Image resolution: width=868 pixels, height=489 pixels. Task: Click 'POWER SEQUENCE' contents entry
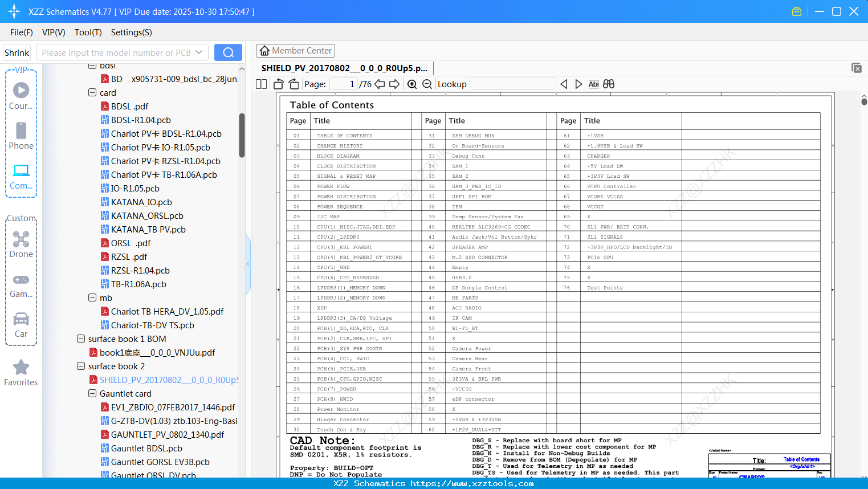340,207
